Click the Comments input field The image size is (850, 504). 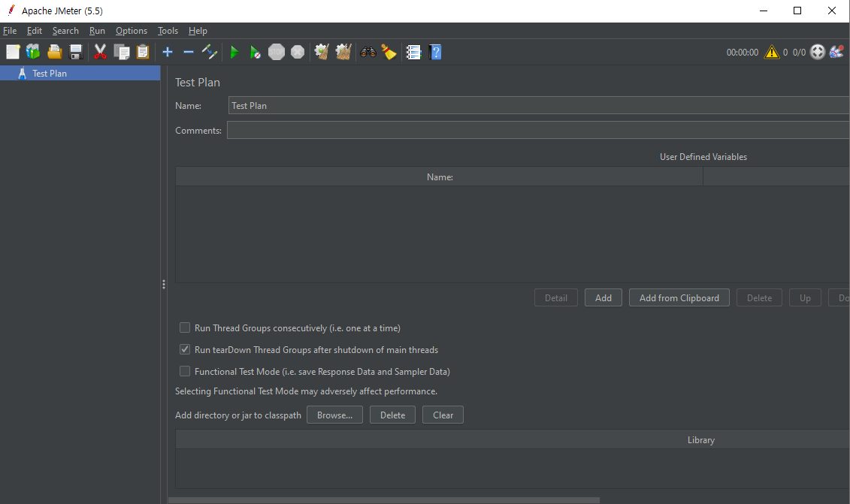click(538, 130)
